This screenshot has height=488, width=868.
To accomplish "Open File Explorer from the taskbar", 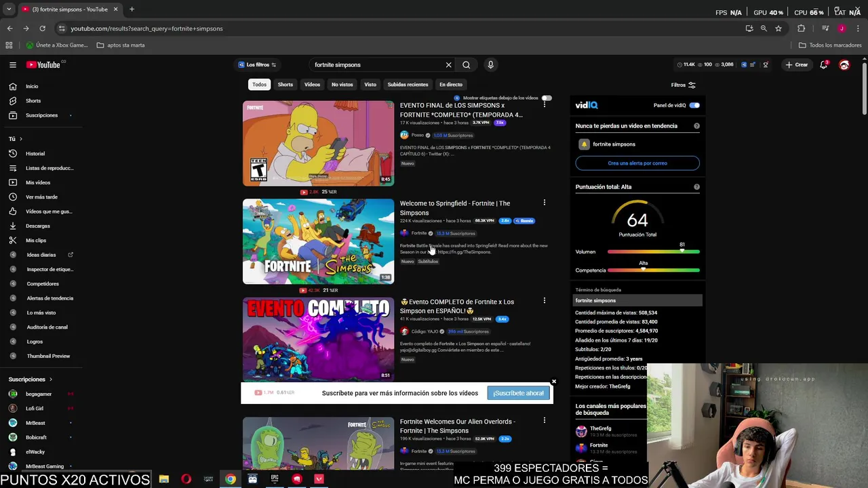I will pos(164,479).
